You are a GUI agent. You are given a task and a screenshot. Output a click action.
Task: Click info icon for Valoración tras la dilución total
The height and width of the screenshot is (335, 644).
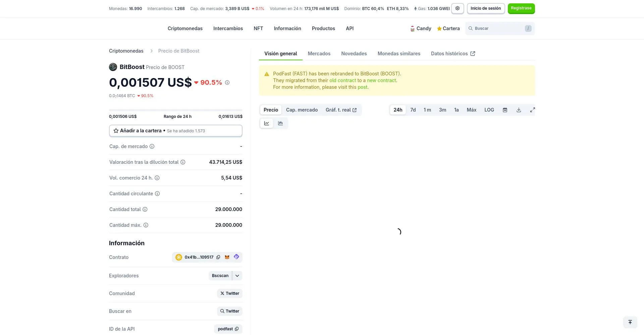click(x=183, y=162)
